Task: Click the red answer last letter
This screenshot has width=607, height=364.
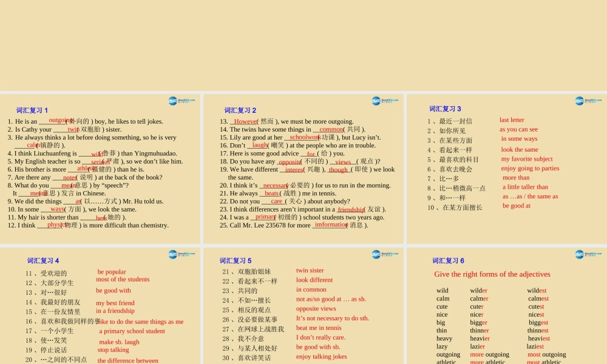Action: [x=513, y=120]
